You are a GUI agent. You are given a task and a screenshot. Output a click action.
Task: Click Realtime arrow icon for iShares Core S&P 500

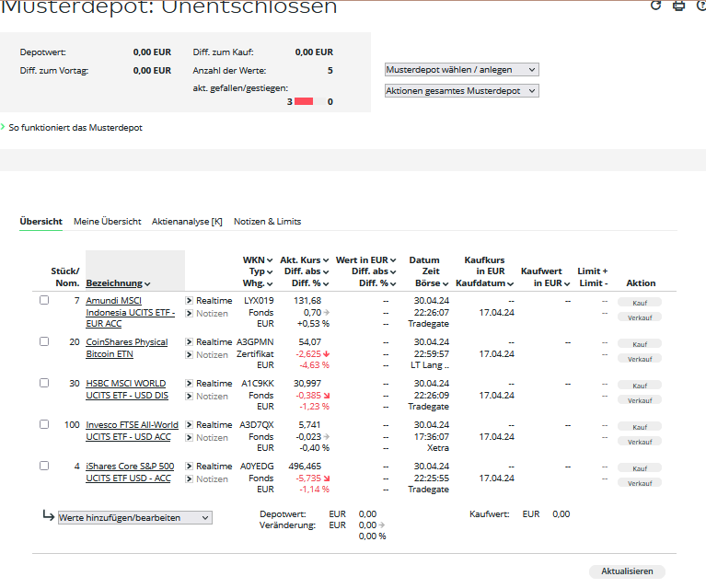coord(189,466)
